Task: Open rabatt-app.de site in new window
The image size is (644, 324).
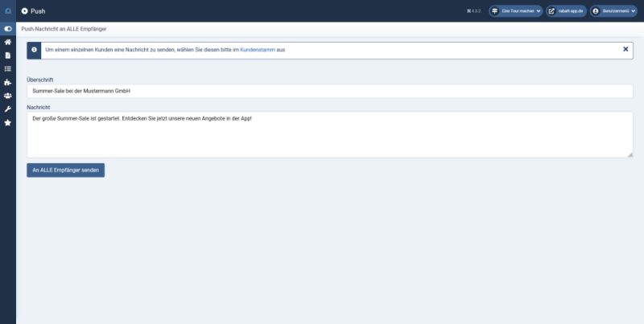Action: pos(566,11)
